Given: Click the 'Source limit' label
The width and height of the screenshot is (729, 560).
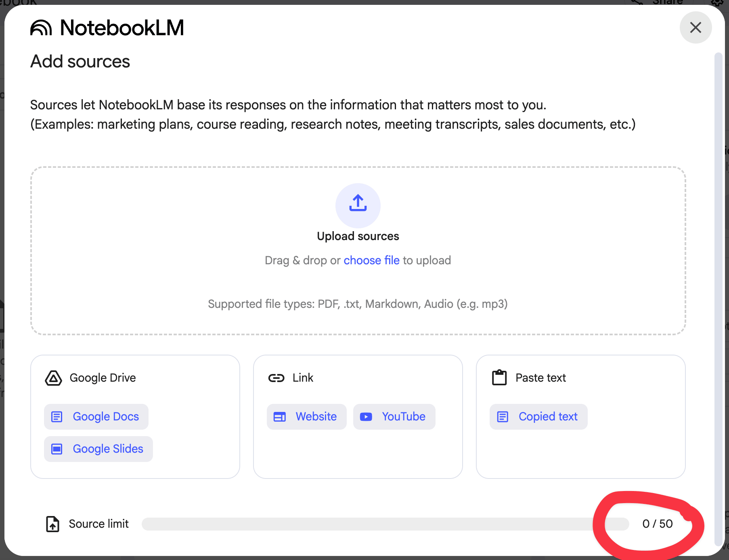Looking at the screenshot, I should pos(98,524).
